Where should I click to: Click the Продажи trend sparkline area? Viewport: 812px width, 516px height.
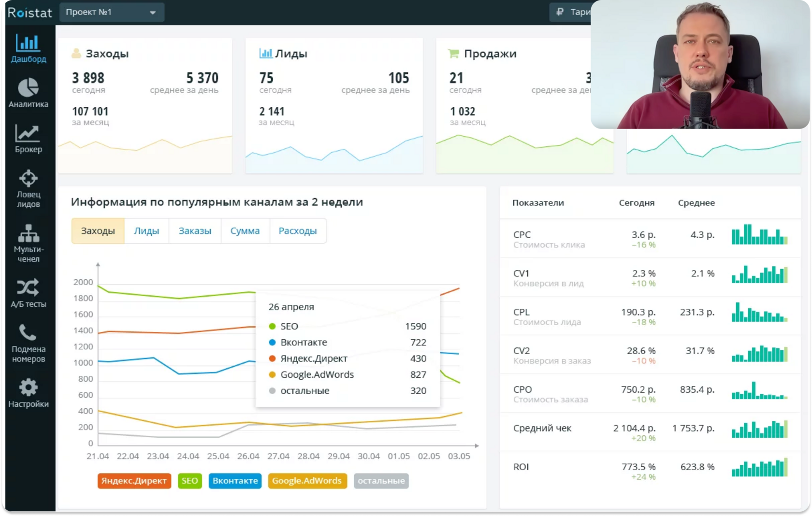524,155
